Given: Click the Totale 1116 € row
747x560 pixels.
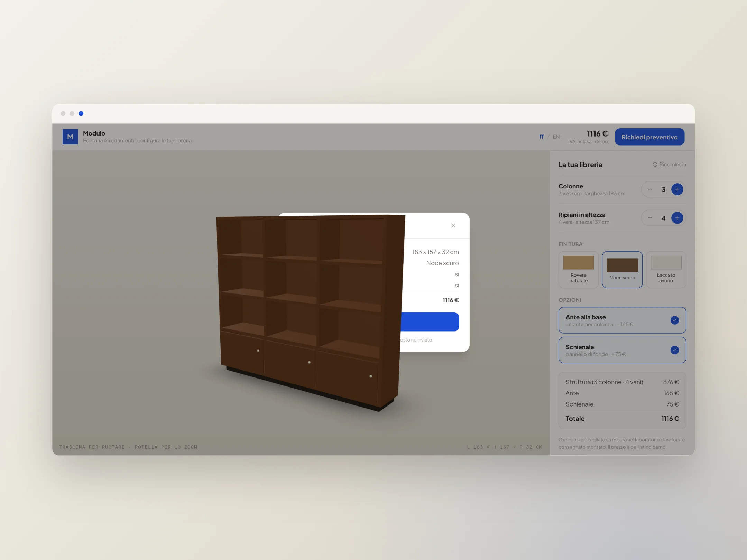Looking at the screenshot, I should pos(622,419).
